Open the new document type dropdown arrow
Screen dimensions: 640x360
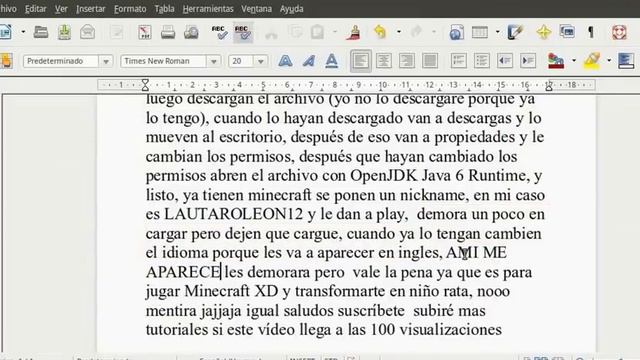pos(23,32)
